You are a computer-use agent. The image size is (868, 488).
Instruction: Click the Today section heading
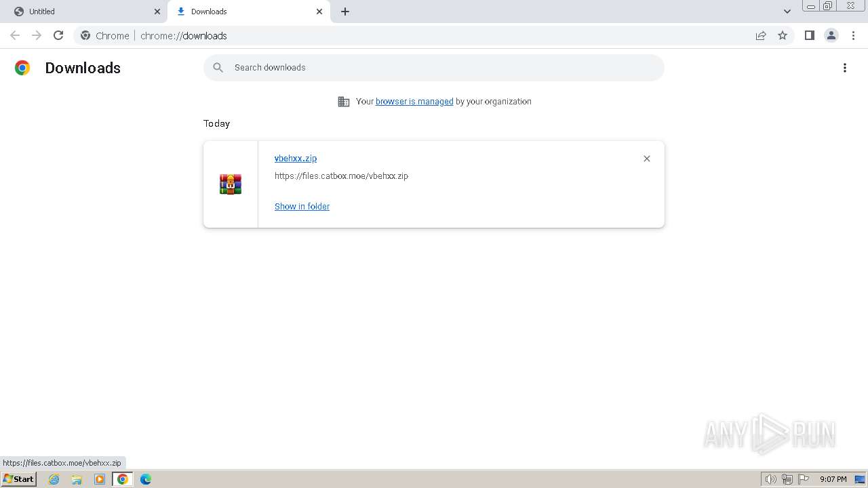[216, 123]
